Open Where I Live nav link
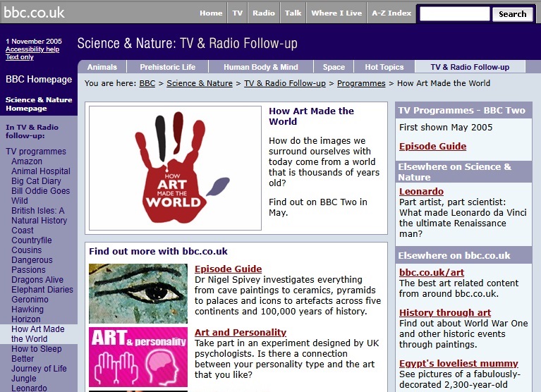The height and width of the screenshot is (392, 541). click(x=336, y=13)
